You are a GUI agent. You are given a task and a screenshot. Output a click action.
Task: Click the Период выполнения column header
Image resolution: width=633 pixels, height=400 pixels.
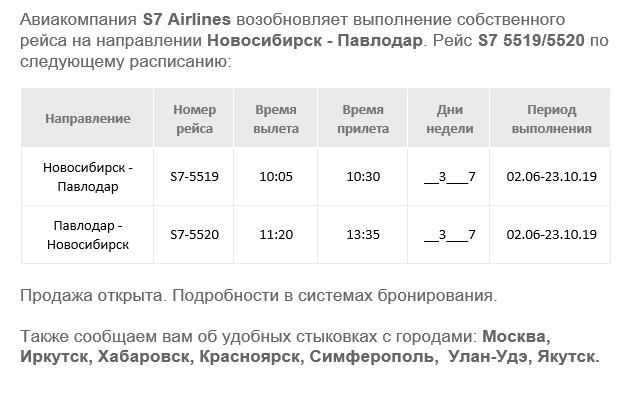tap(551, 119)
